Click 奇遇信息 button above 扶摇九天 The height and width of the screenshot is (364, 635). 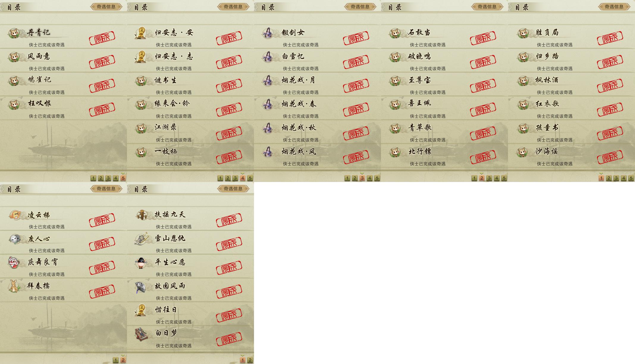[233, 189]
